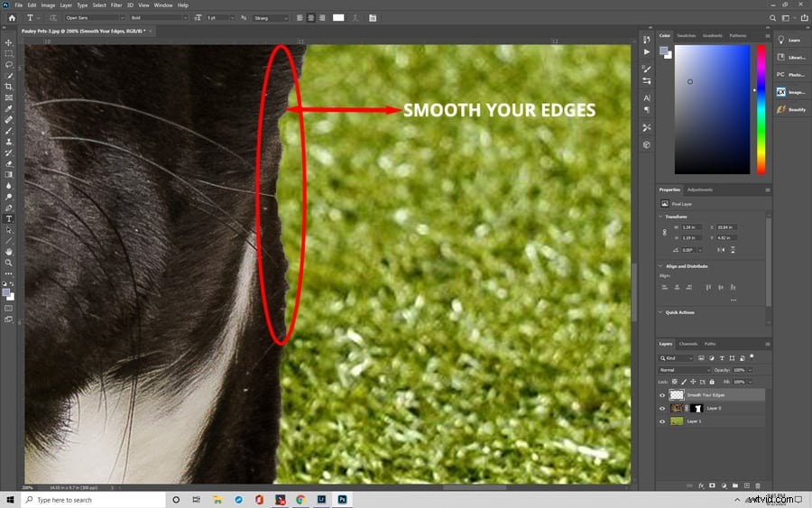The height and width of the screenshot is (508, 812).
Task: Add layer style with fx icon
Action: tap(701, 485)
